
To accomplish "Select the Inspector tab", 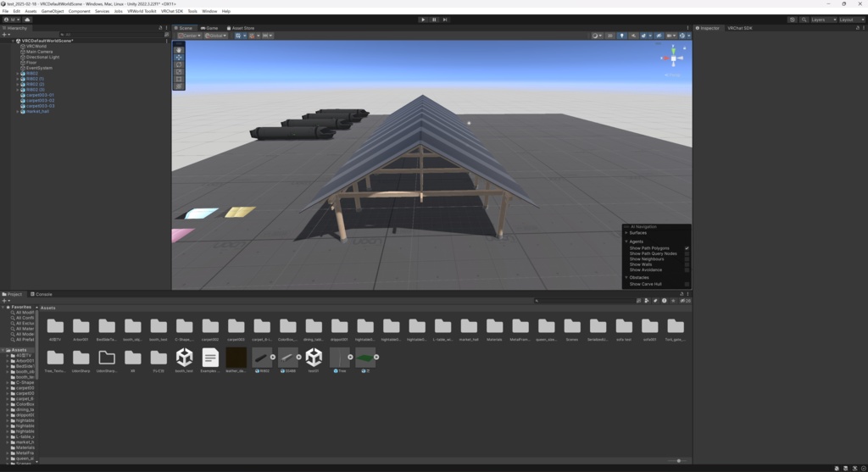I will tap(708, 28).
